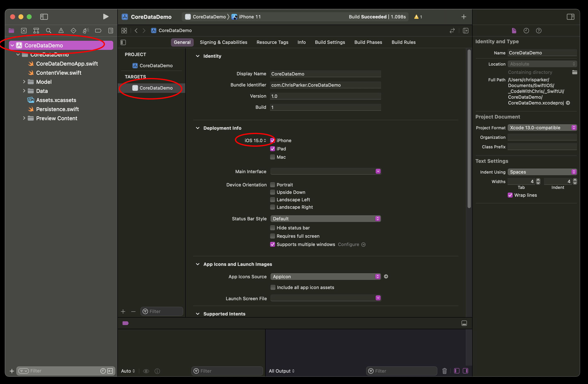Open the Status Bar Style dropdown
This screenshot has width=588, height=384.
[x=326, y=218]
